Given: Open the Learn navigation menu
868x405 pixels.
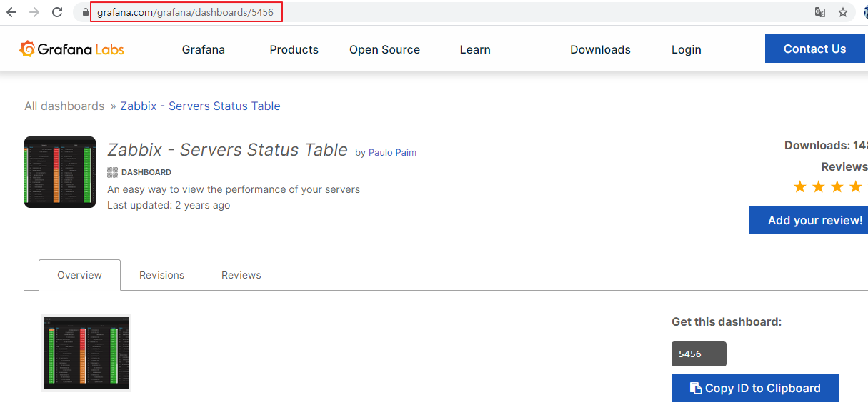Looking at the screenshot, I should [475, 49].
